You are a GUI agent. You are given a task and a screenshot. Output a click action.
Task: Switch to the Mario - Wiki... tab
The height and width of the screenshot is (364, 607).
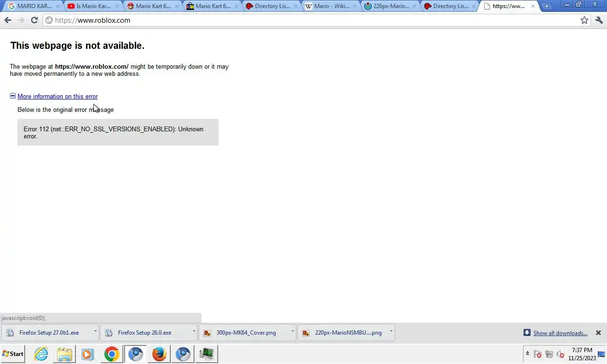(331, 6)
